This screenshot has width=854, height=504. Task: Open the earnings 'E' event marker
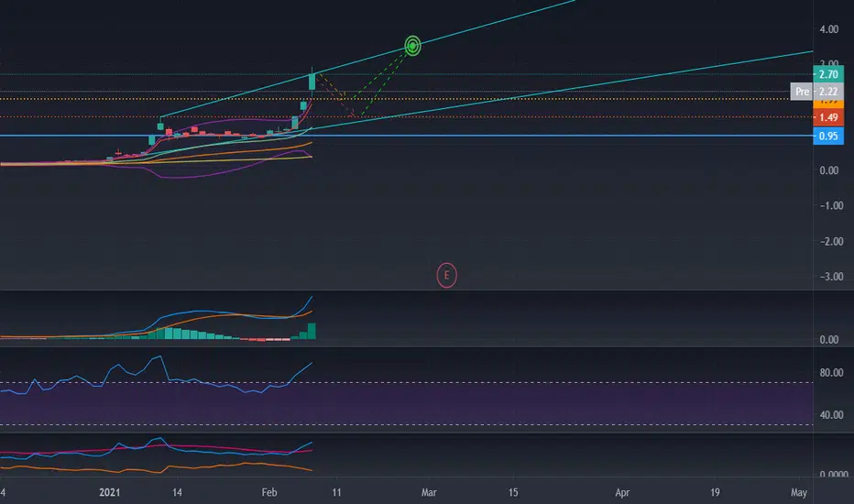[x=446, y=275]
